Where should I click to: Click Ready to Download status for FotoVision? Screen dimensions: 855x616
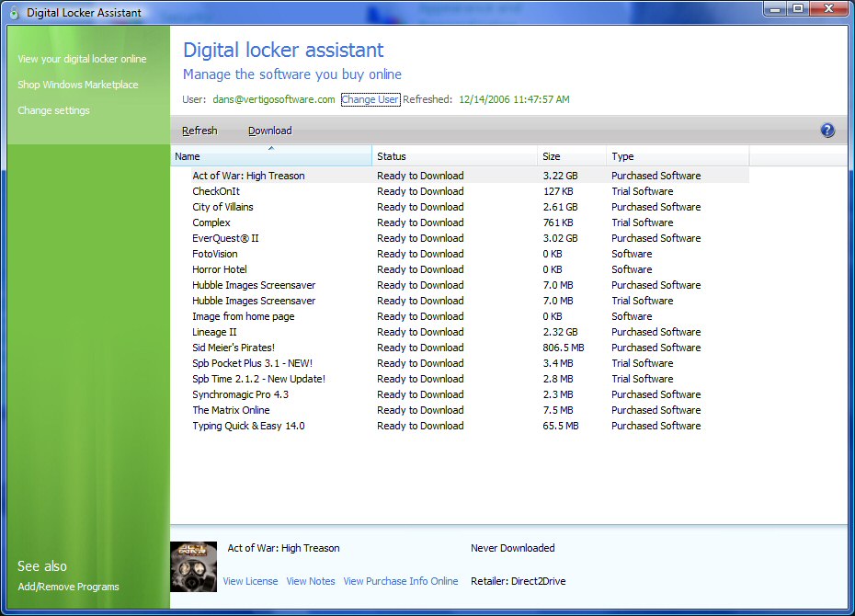click(420, 254)
